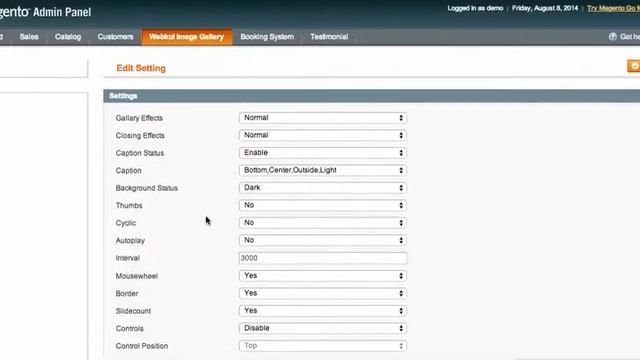Open the Cyclic dropdown
The height and width of the screenshot is (360, 640).
point(322,223)
